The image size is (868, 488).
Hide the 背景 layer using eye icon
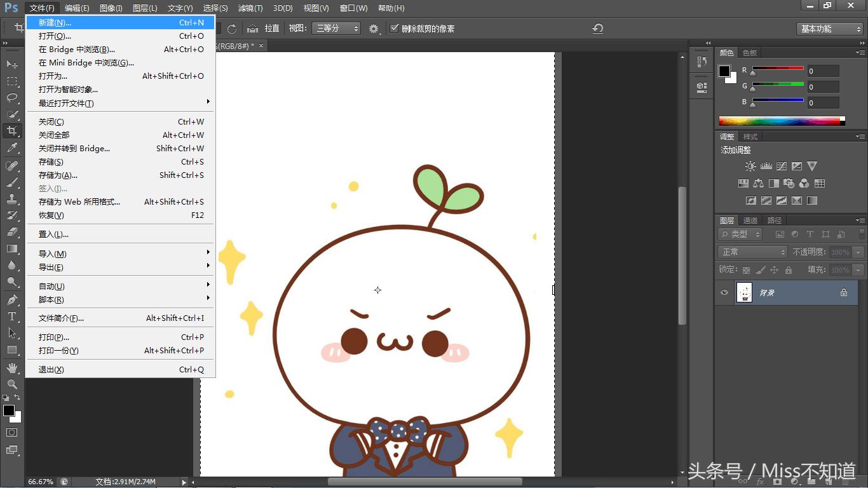click(x=724, y=292)
